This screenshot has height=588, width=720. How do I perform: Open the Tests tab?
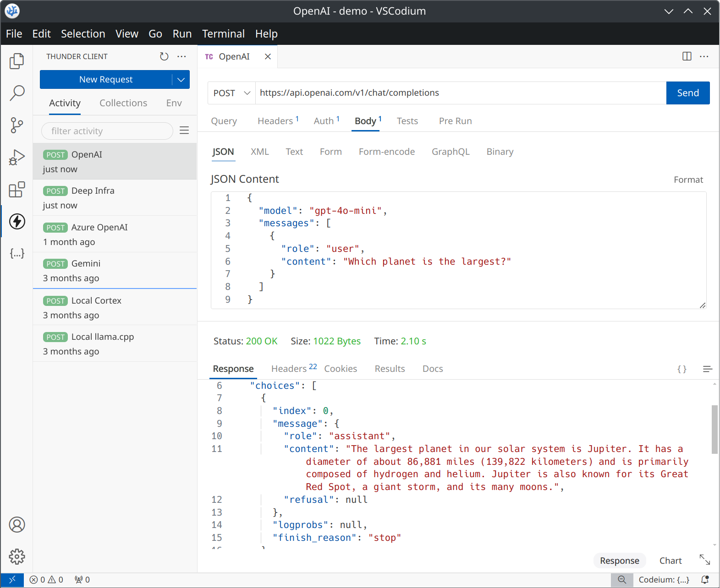pos(407,121)
